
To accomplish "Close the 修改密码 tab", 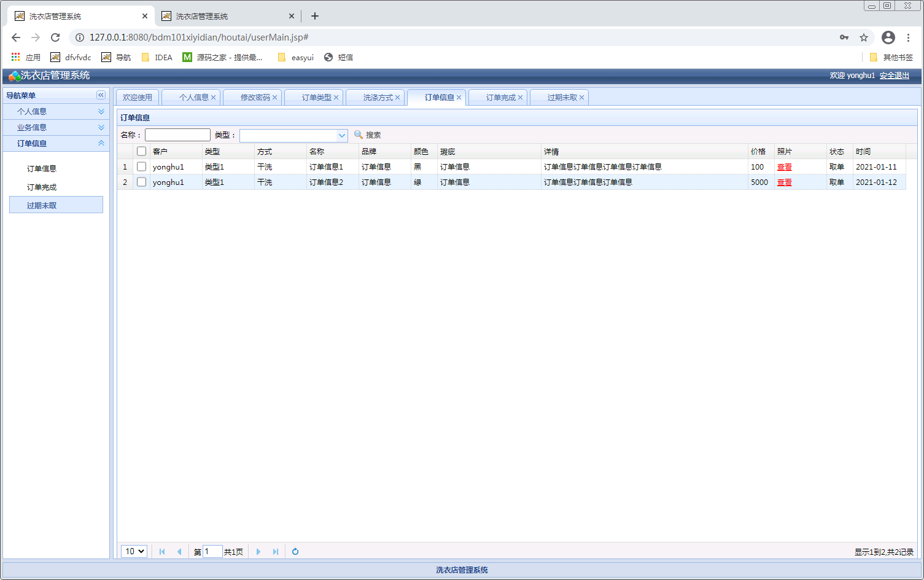I will (x=275, y=98).
